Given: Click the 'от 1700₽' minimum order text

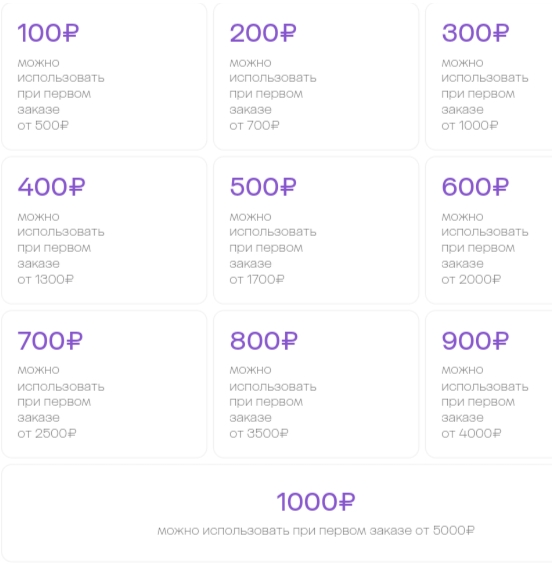Looking at the screenshot, I should 257,279.
